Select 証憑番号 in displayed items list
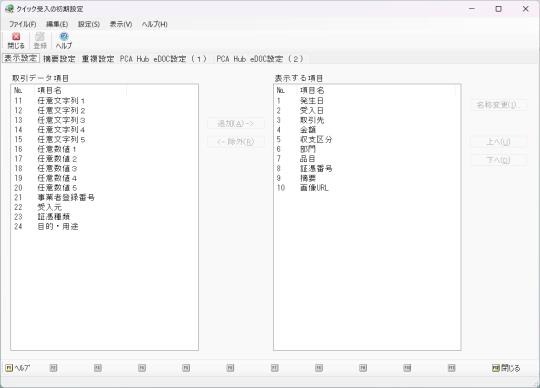The height and width of the screenshot is (388, 540). (x=367, y=168)
